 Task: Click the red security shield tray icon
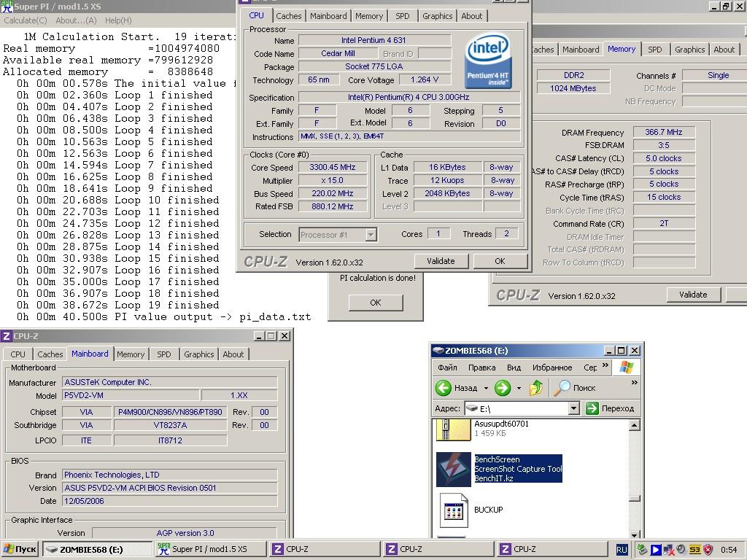click(x=708, y=550)
